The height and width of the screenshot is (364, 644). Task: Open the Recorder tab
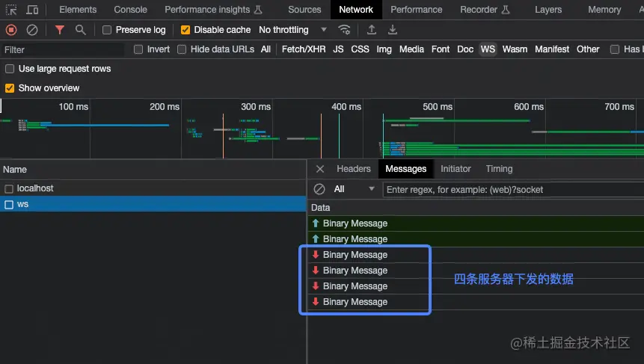[x=485, y=10]
